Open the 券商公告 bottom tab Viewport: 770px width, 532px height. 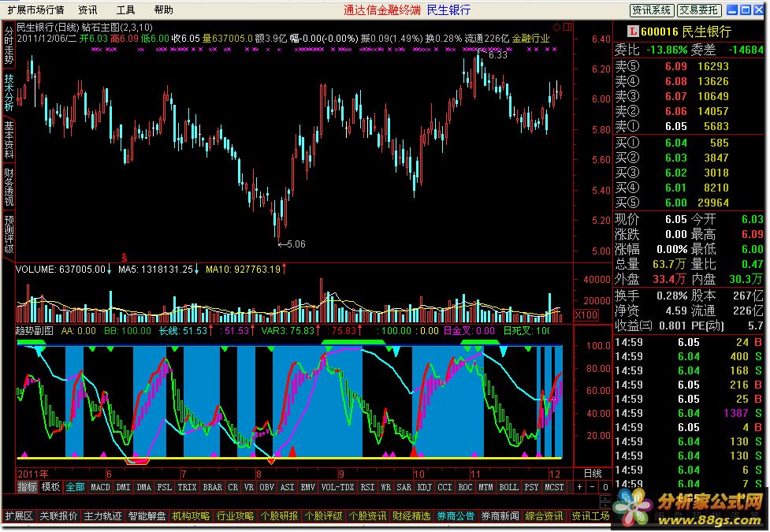pyautogui.click(x=456, y=516)
